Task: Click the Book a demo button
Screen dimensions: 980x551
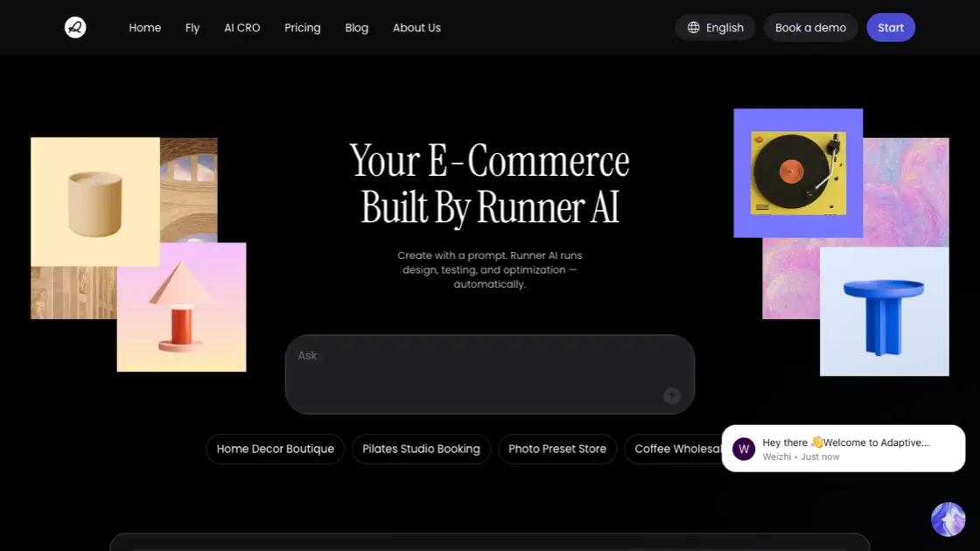Action: click(x=810, y=27)
